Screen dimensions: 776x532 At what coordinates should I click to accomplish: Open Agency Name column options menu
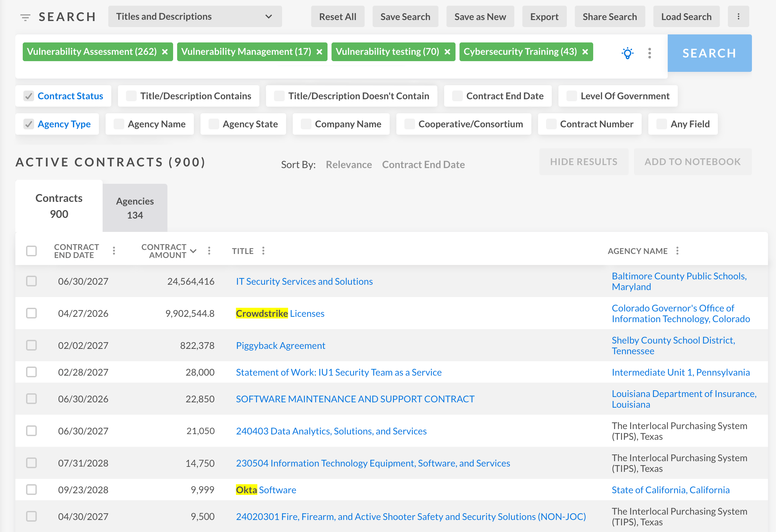click(677, 251)
